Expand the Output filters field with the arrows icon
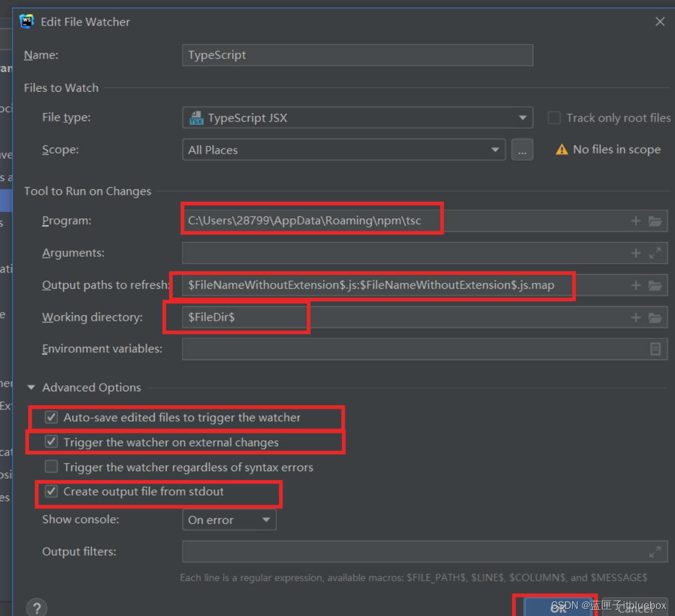Image resolution: width=675 pixels, height=616 pixels. coord(655,552)
